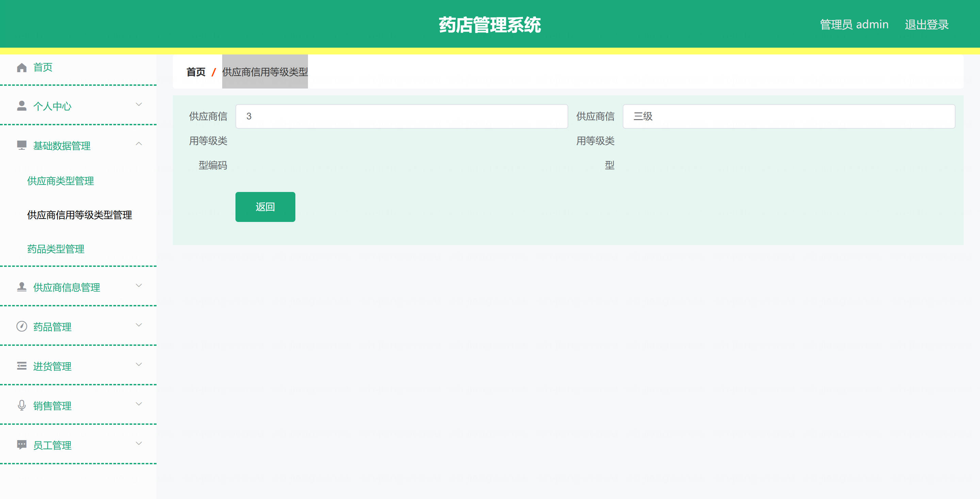Expand the 药品管理 chevron

[x=139, y=325]
